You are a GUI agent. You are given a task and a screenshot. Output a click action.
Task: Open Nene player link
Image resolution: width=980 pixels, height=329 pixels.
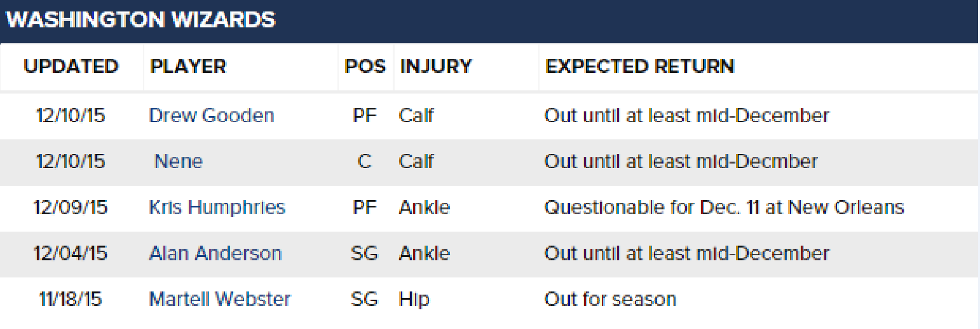(179, 162)
